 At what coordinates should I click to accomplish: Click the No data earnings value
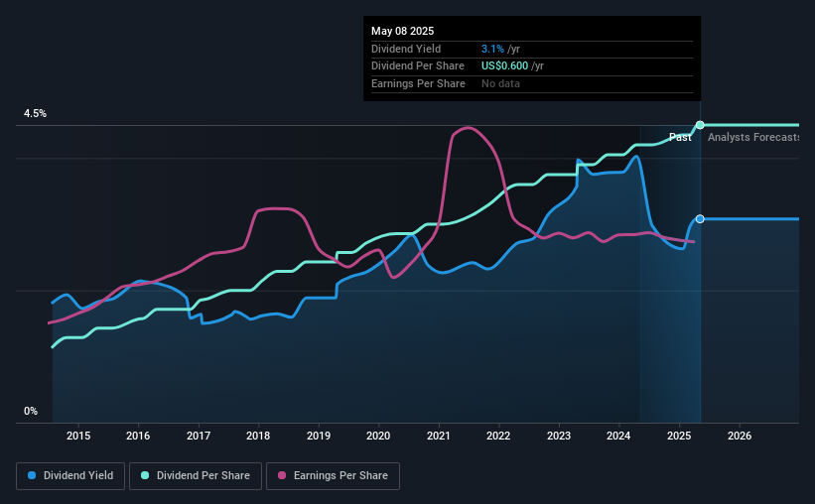500,83
